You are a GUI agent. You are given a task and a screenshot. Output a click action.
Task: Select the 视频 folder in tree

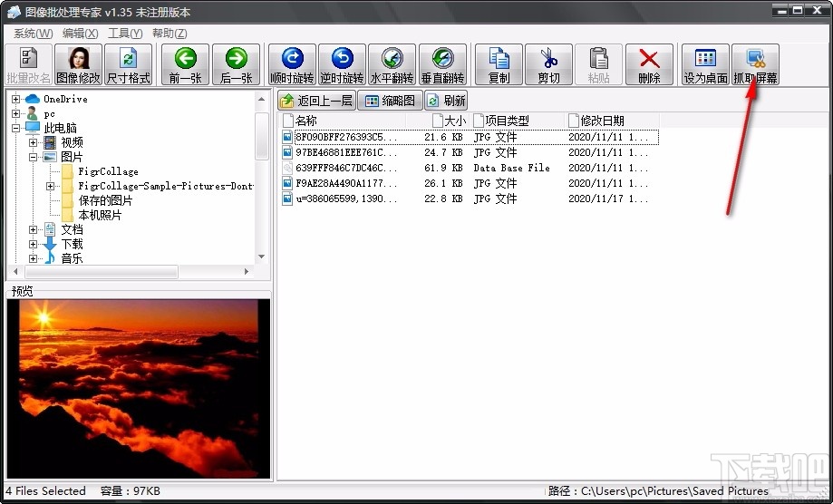72,142
